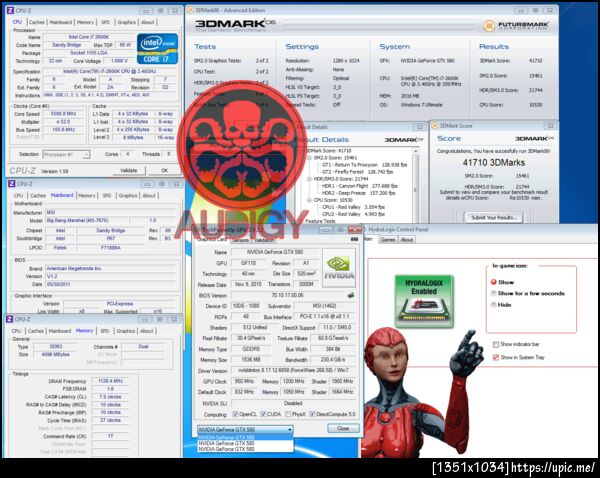Click the Intel Core i7 logo in CPU-Z
The width and height of the screenshot is (600, 478).
point(157,48)
